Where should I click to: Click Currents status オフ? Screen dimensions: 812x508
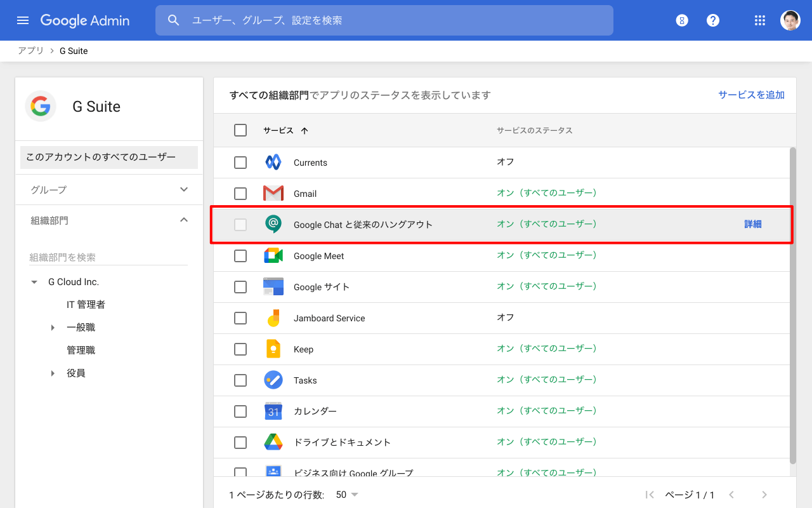pyautogui.click(x=506, y=162)
